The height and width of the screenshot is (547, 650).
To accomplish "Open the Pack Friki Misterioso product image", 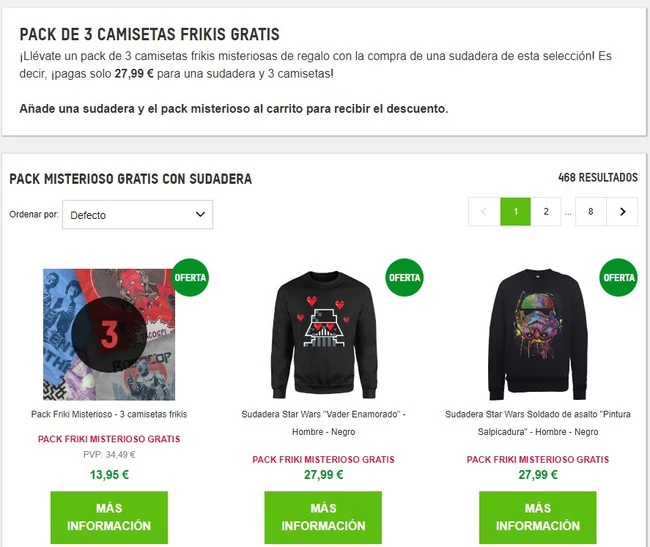I will (109, 334).
